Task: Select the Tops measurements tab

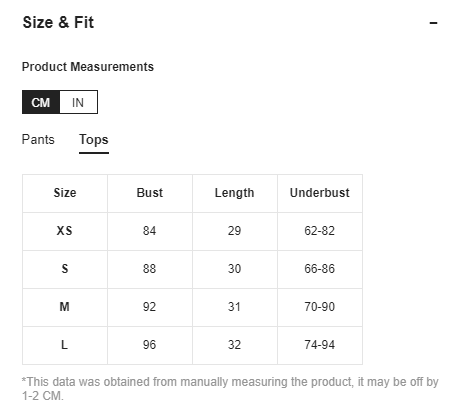Action: 94,140
